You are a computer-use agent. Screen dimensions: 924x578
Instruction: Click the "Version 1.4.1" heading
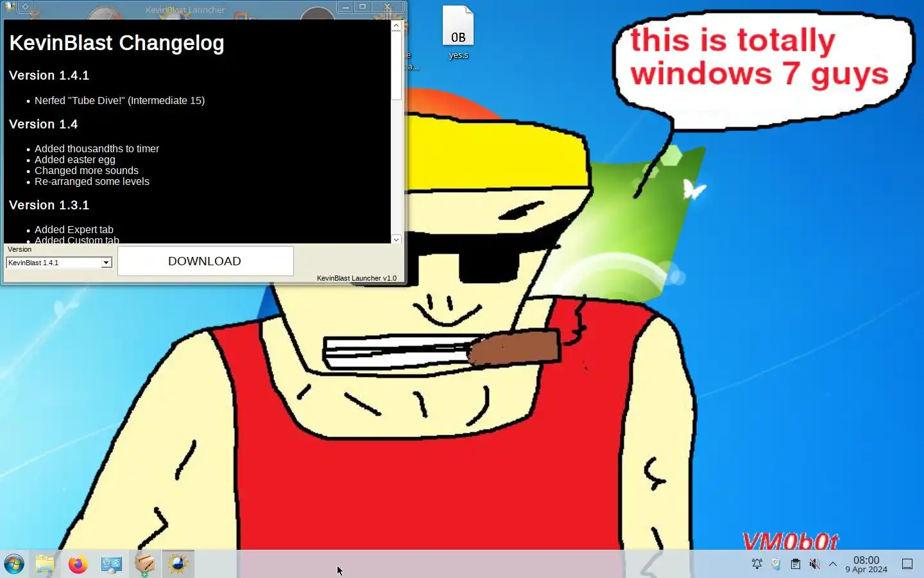tap(49, 76)
